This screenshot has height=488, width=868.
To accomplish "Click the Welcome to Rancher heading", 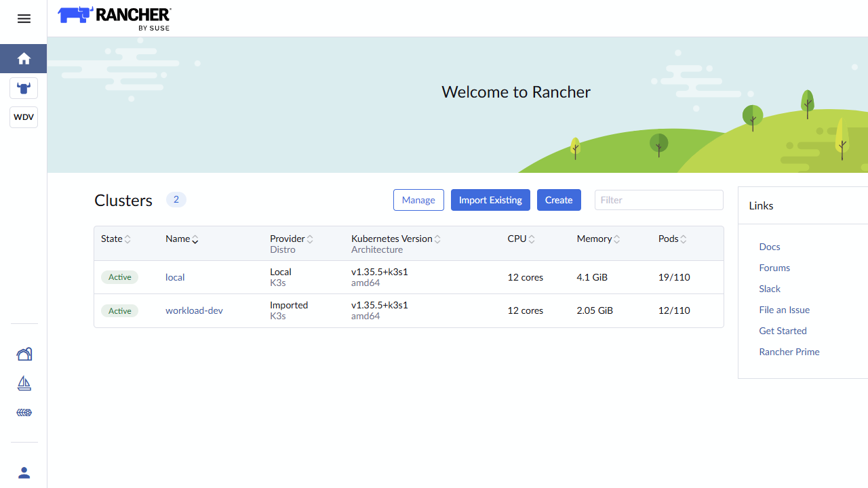I will (x=516, y=91).
